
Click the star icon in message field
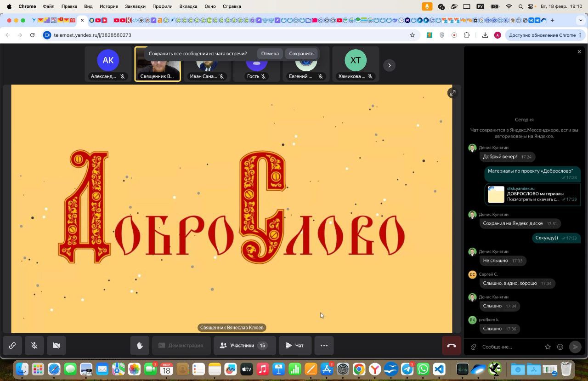[x=548, y=347]
